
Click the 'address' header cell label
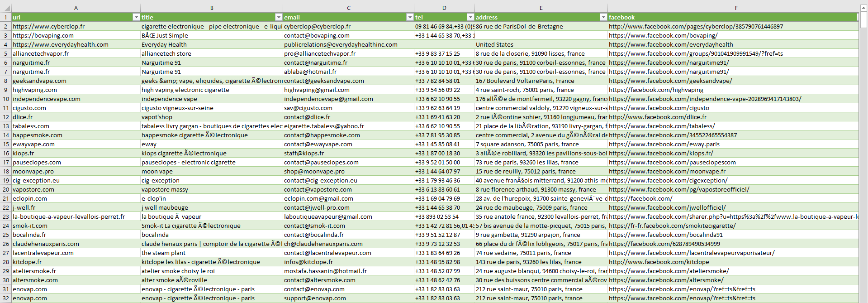(487, 17)
